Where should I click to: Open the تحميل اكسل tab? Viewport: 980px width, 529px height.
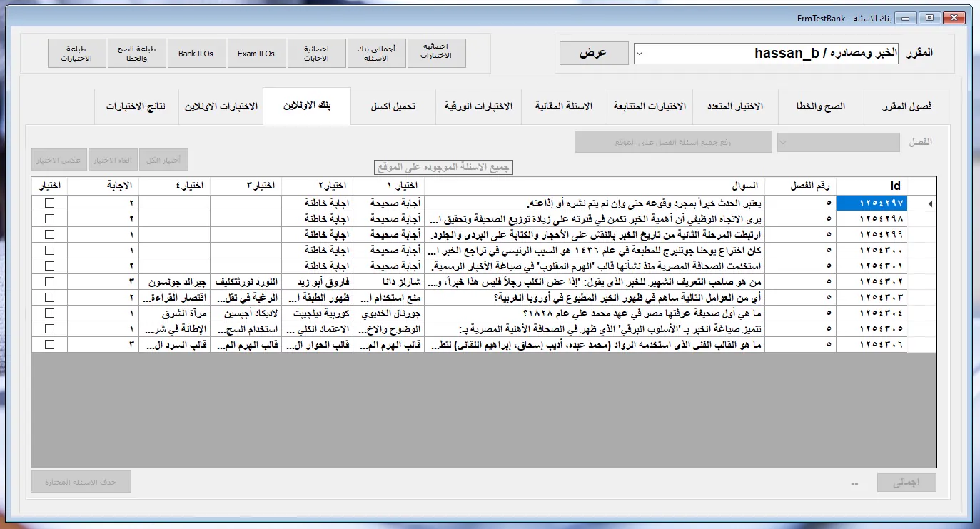[x=393, y=106]
